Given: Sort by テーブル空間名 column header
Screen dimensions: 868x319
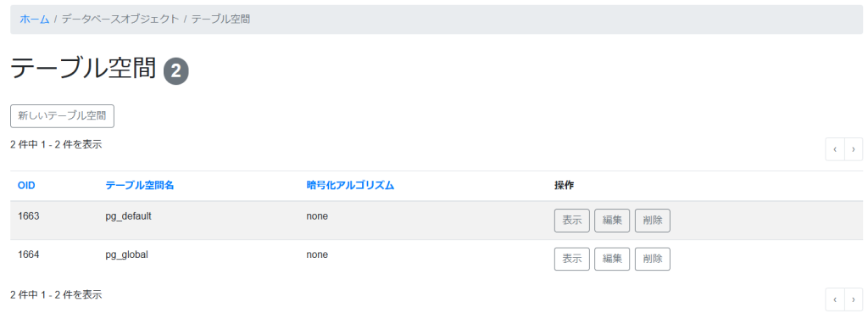Looking at the screenshot, I should [140, 186].
